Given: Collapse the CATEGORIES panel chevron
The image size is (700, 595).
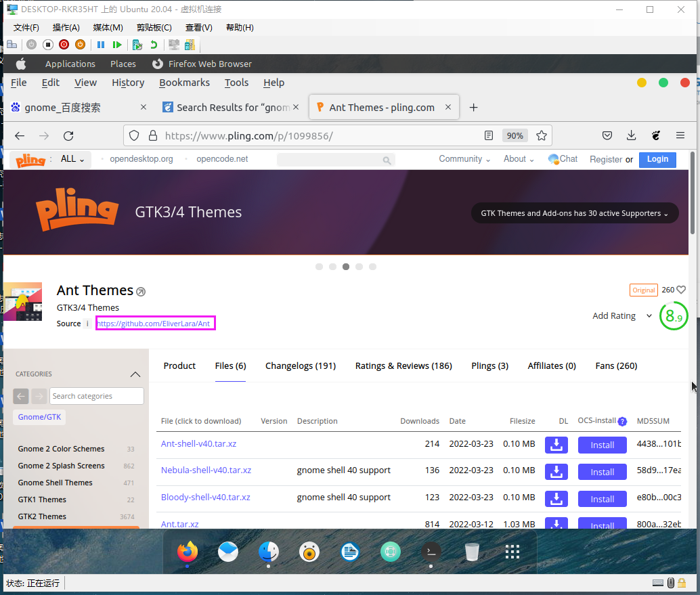Looking at the screenshot, I should pyautogui.click(x=135, y=374).
